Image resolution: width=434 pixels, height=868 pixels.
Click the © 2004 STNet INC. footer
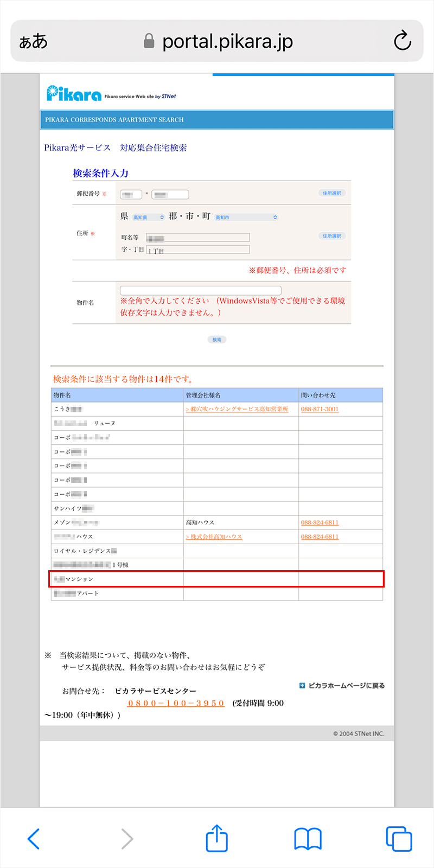tap(359, 733)
